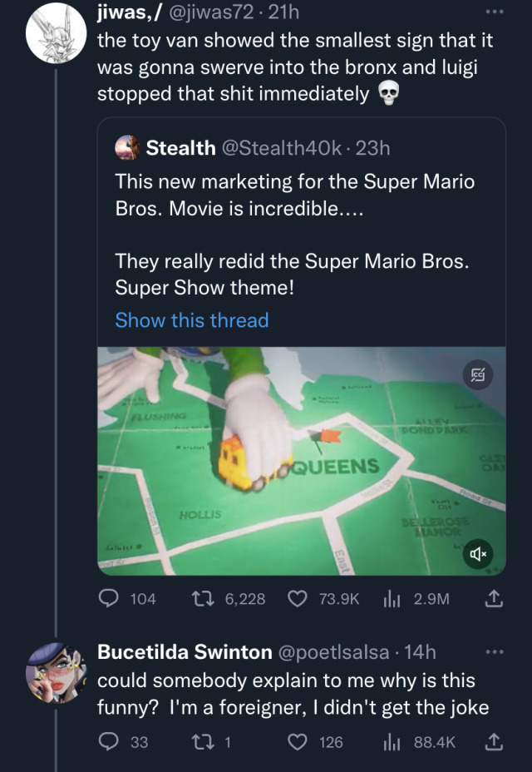The height and width of the screenshot is (772, 532).
Task: Like Bucetilda Swinton's tweet
Action: pyautogui.click(x=297, y=741)
